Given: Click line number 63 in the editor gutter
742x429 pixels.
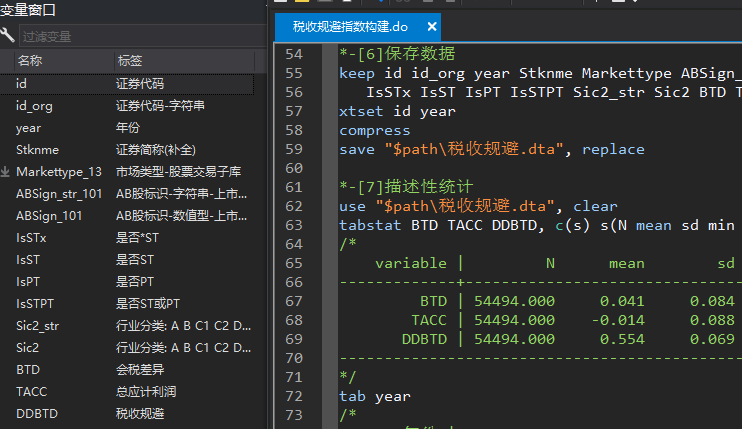Looking at the screenshot, I should pos(292,225).
